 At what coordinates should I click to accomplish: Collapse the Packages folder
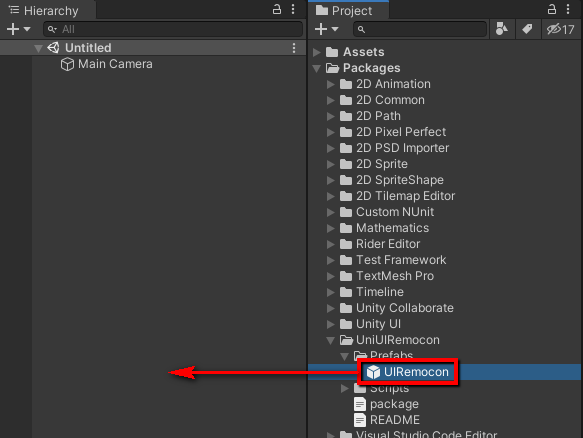point(317,68)
